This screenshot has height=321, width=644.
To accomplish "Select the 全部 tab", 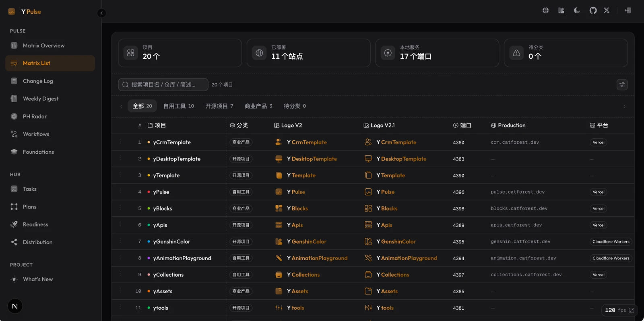I will (142, 106).
